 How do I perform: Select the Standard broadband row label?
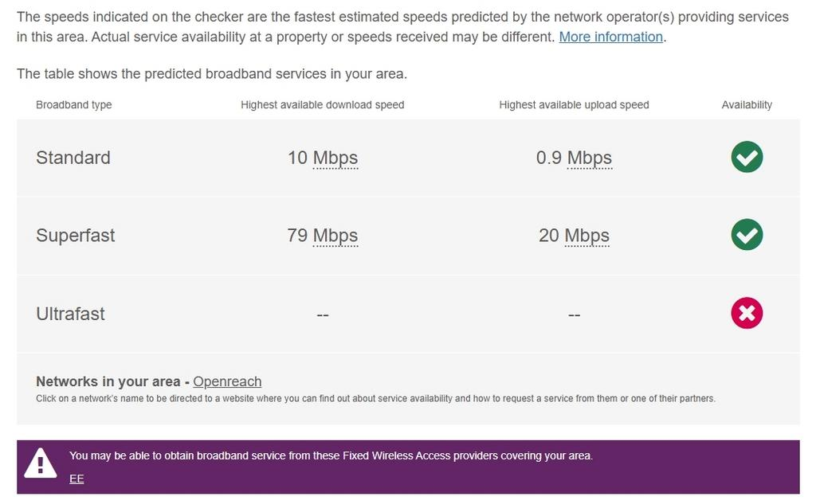point(73,158)
